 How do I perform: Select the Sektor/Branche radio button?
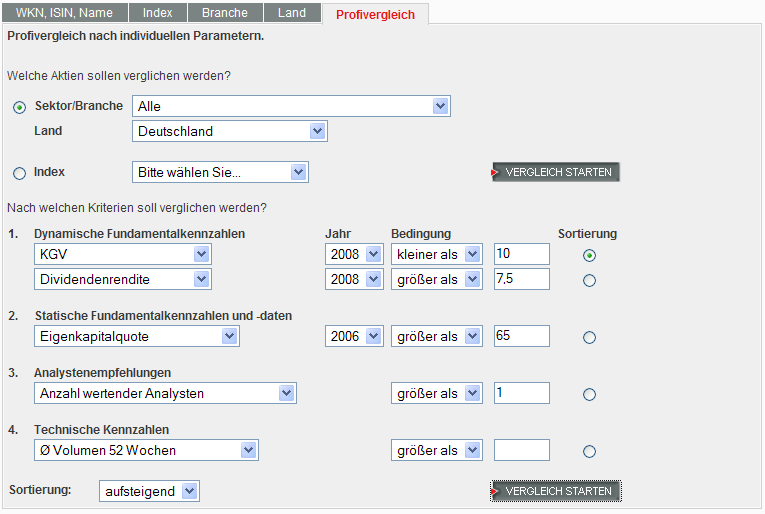click(20, 108)
